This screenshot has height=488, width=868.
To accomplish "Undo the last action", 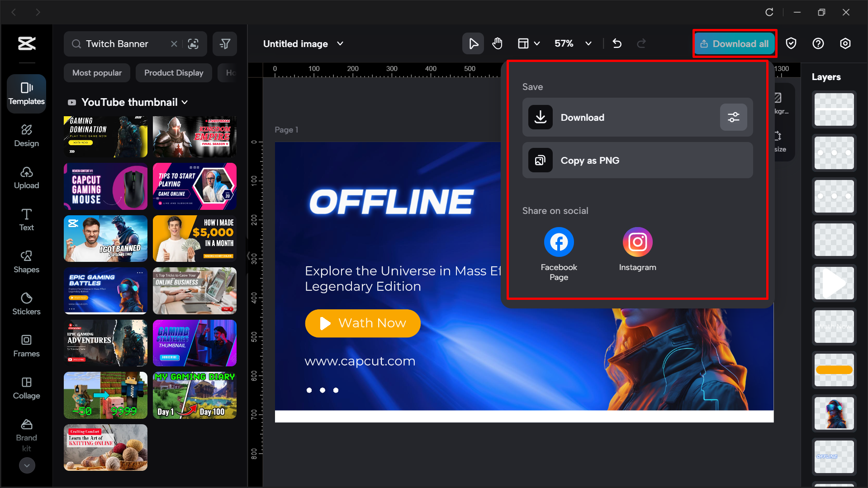I will pyautogui.click(x=617, y=43).
